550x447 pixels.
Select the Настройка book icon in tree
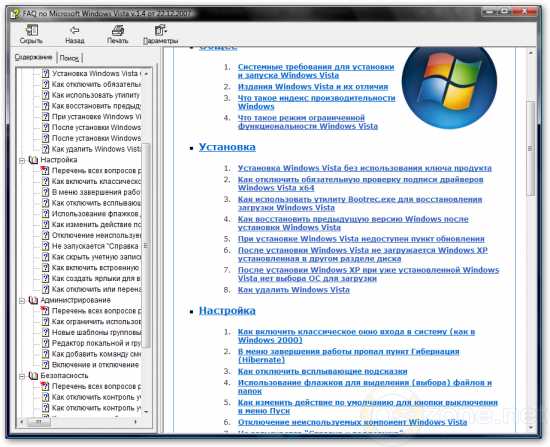click(x=33, y=160)
